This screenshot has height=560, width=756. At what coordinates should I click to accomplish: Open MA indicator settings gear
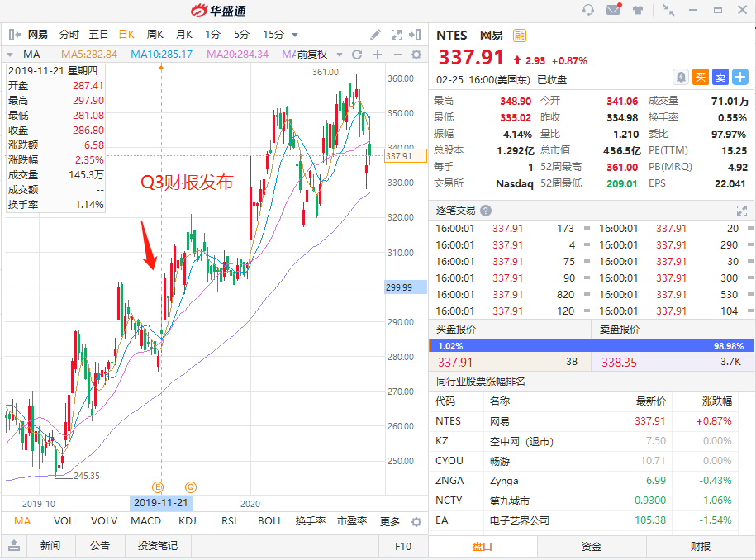click(x=416, y=55)
